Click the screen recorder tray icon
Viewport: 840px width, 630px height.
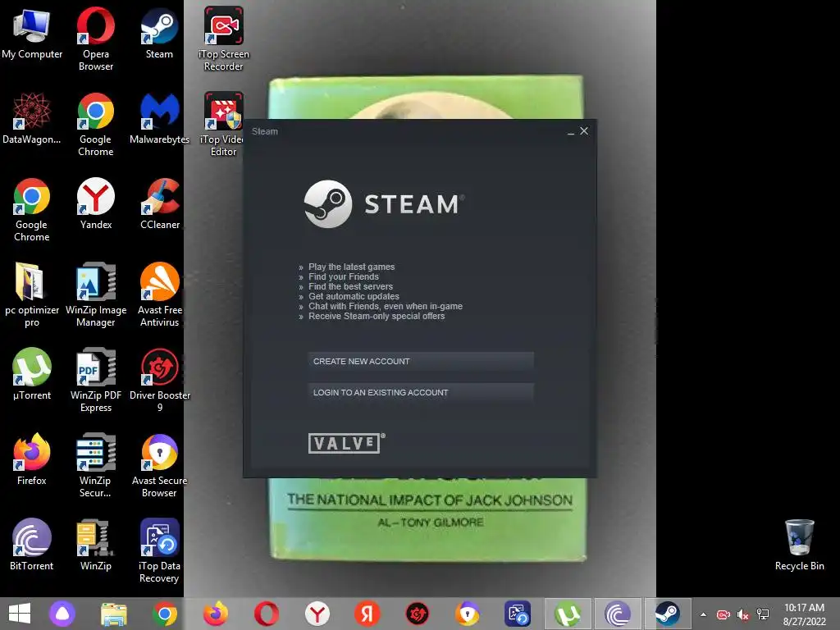click(x=724, y=614)
